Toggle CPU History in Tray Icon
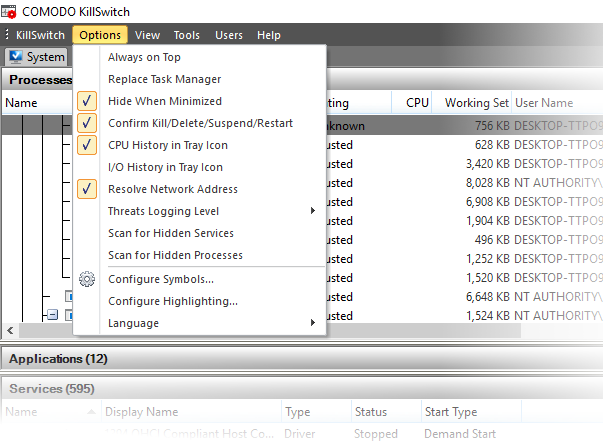Screen dimensions: 603x447 tap(200, 145)
